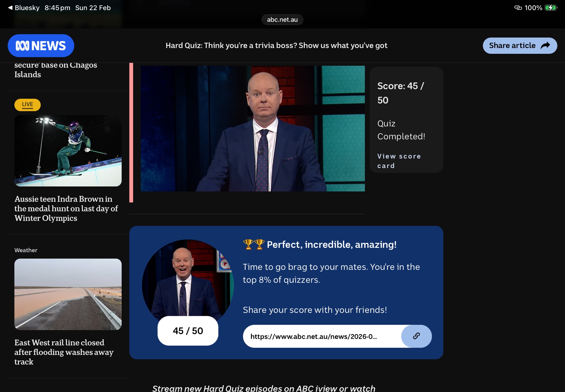Return to Bluesky via back arrow

click(x=10, y=8)
